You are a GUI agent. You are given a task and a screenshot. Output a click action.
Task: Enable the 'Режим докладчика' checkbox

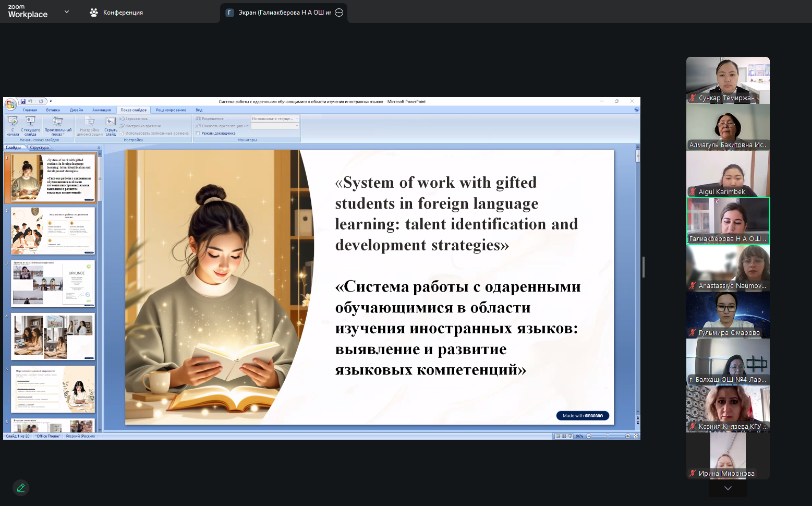pyautogui.click(x=198, y=133)
